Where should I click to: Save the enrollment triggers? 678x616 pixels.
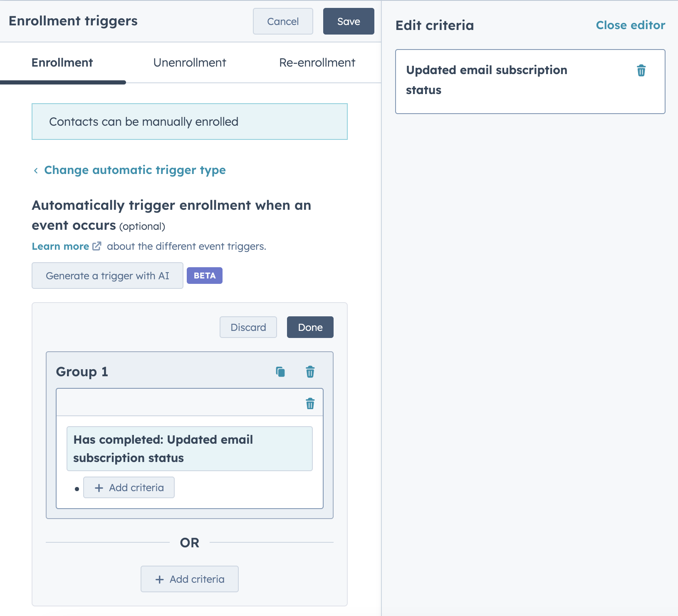(x=349, y=21)
